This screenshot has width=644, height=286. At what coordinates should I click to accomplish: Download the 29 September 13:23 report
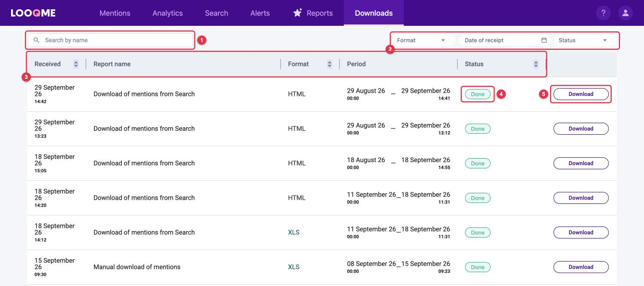(x=581, y=129)
